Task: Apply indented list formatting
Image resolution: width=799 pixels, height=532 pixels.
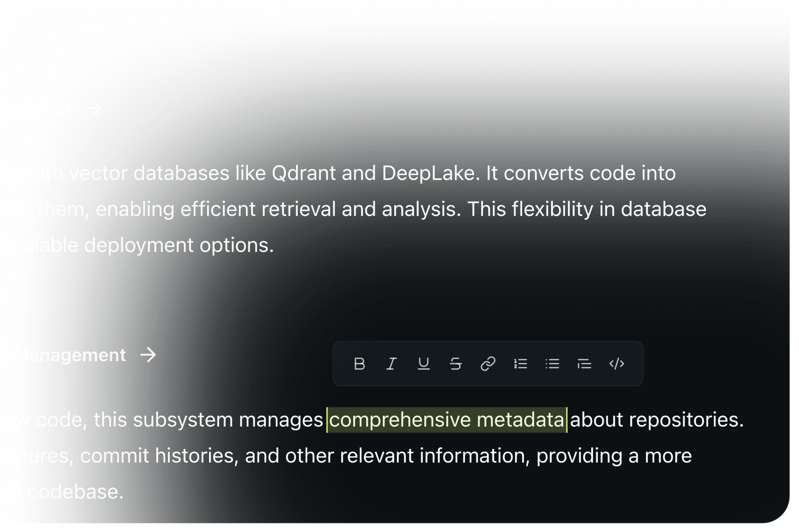Action: [584, 364]
